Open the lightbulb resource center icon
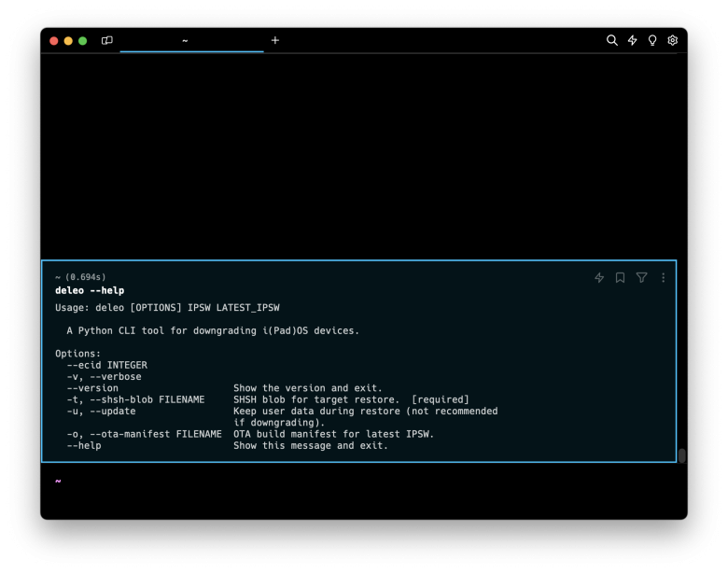The width and height of the screenshot is (728, 573). point(651,40)
